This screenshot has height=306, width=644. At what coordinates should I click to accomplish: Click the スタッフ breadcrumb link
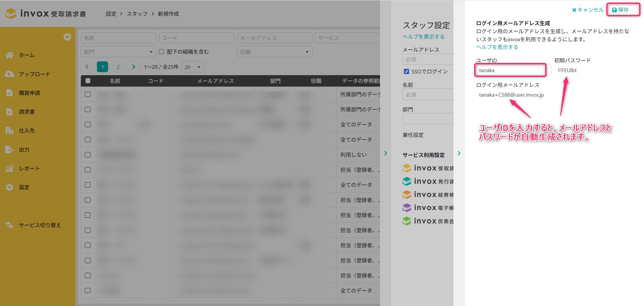(x=137, y=14)
